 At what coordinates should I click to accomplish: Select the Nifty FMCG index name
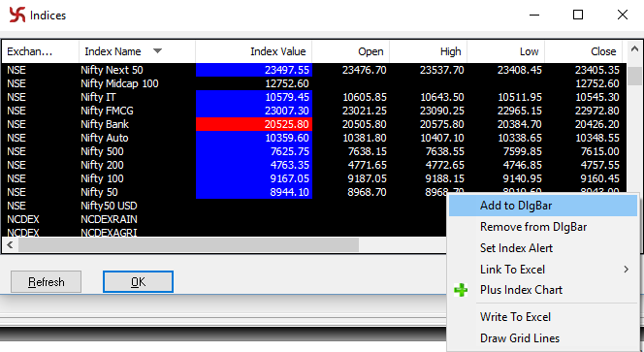click(107, 111)
